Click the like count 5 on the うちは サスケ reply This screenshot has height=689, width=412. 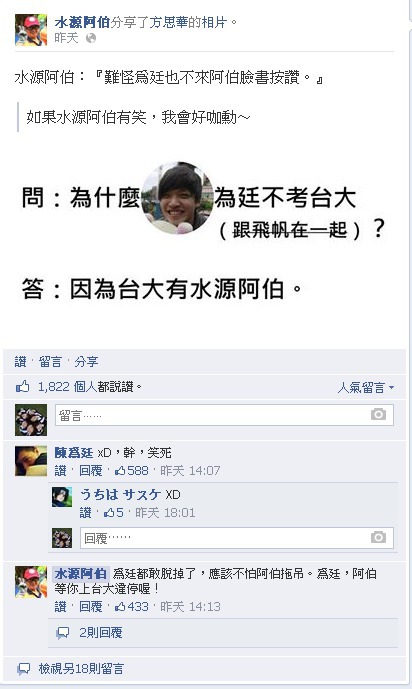[120, 512]
